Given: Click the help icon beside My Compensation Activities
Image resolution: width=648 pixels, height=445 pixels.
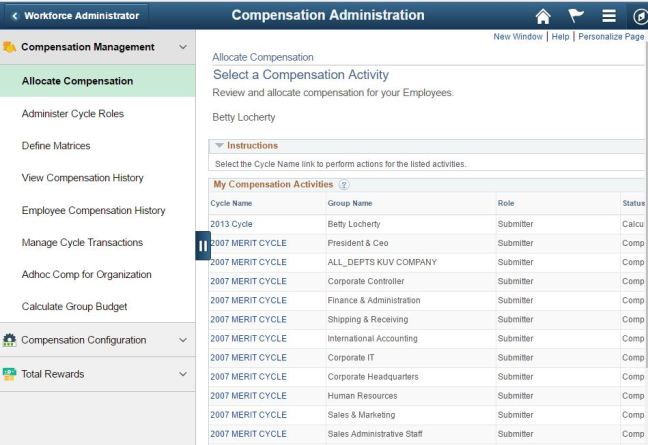Looking at the screenshot, I should pos(344,185).
